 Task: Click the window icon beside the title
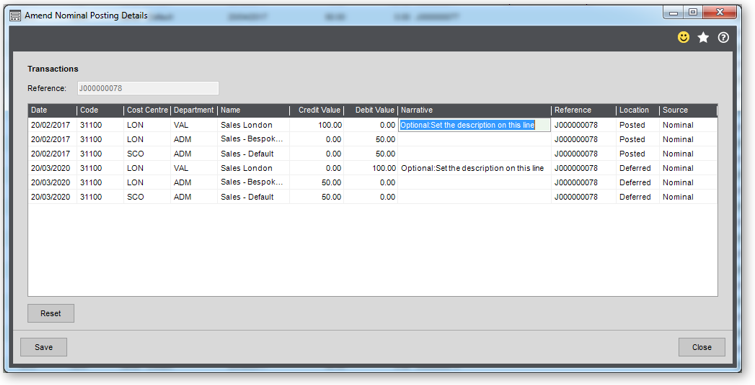point(15,15)
